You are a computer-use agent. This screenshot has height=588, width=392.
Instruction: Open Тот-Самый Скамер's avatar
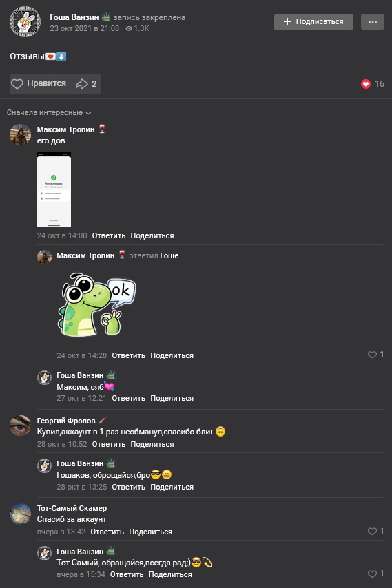point(20,514)
